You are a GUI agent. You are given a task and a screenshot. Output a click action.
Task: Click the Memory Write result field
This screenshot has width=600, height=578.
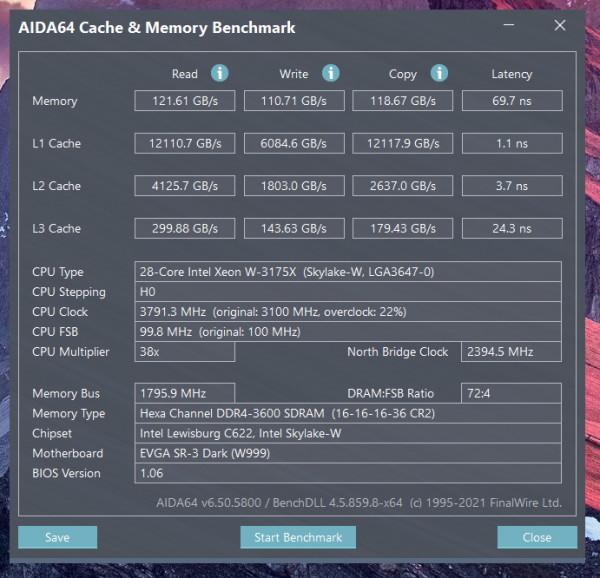point(293,101)
